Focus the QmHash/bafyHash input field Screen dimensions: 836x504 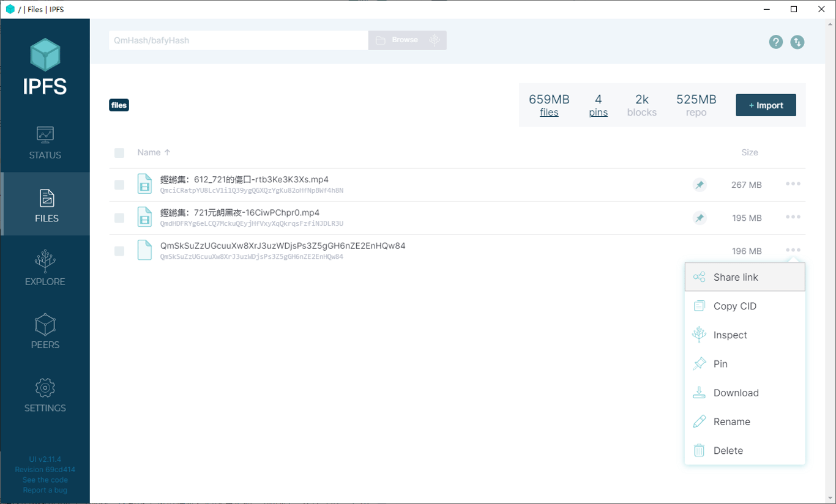click(x=239, y=40)
